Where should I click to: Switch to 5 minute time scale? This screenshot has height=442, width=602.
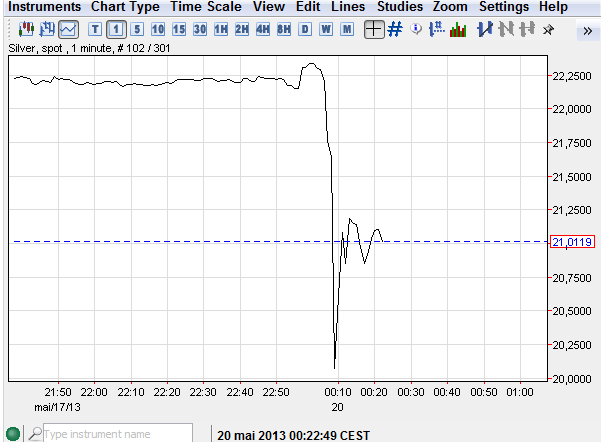point(137,29)
